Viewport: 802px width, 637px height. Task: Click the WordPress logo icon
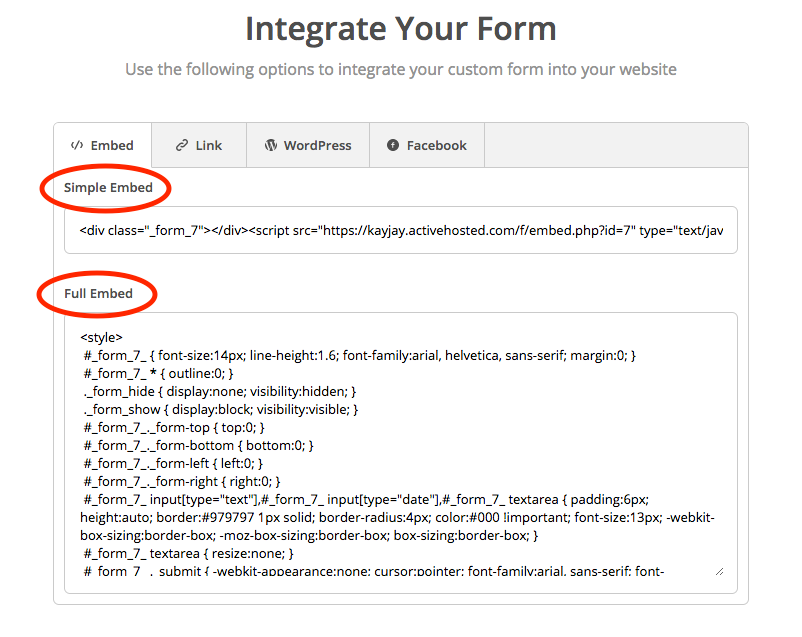[x=270, y=145]
